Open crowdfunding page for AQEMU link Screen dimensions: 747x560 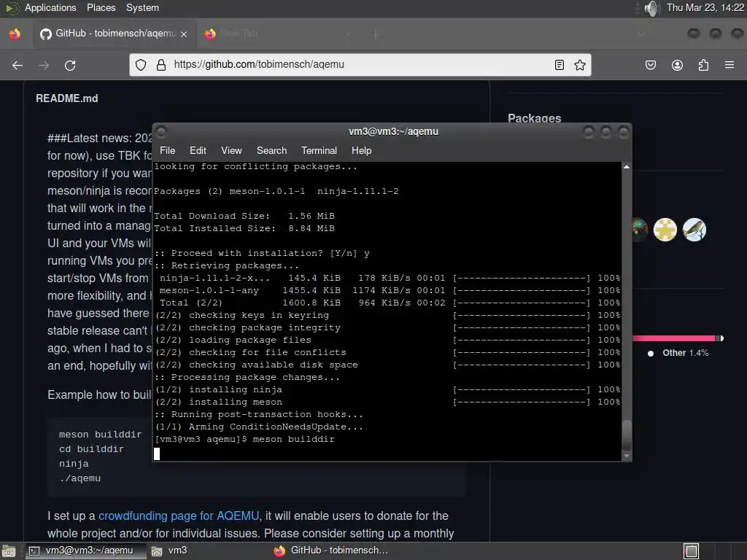[x=179, y=516]
